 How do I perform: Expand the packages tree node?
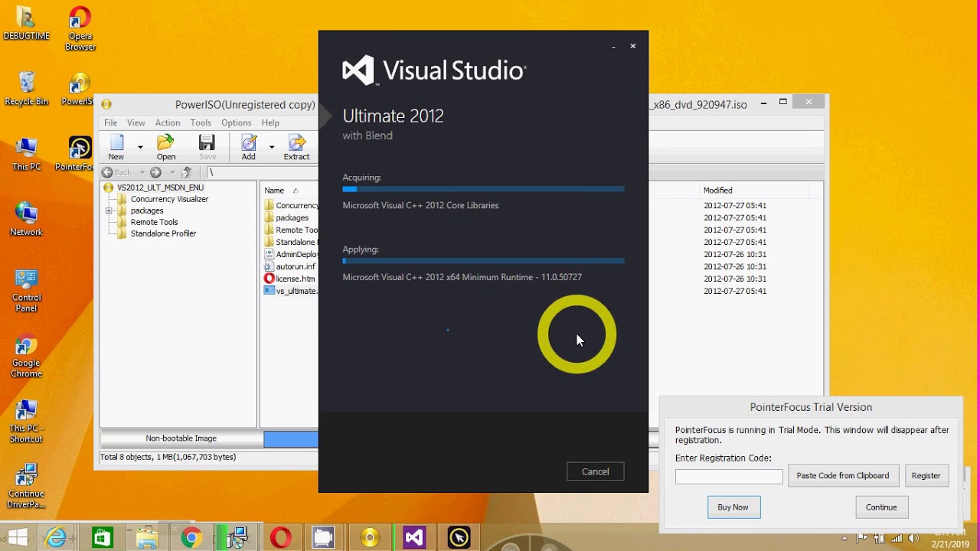tap(109, 210)
